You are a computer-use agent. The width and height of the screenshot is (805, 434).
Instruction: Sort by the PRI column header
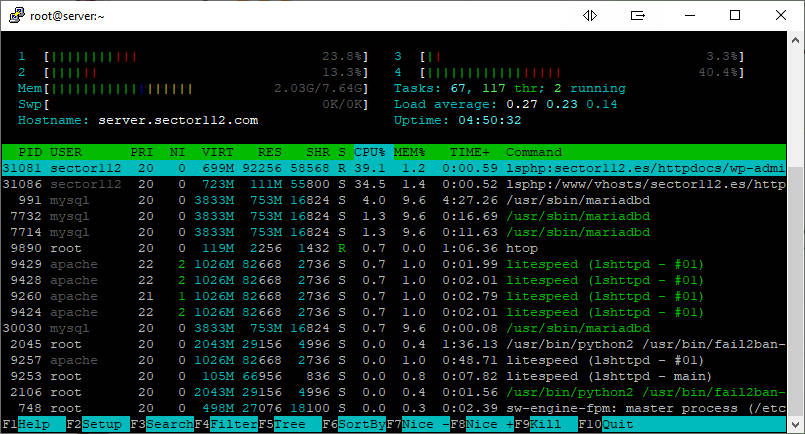coord(142,152)
